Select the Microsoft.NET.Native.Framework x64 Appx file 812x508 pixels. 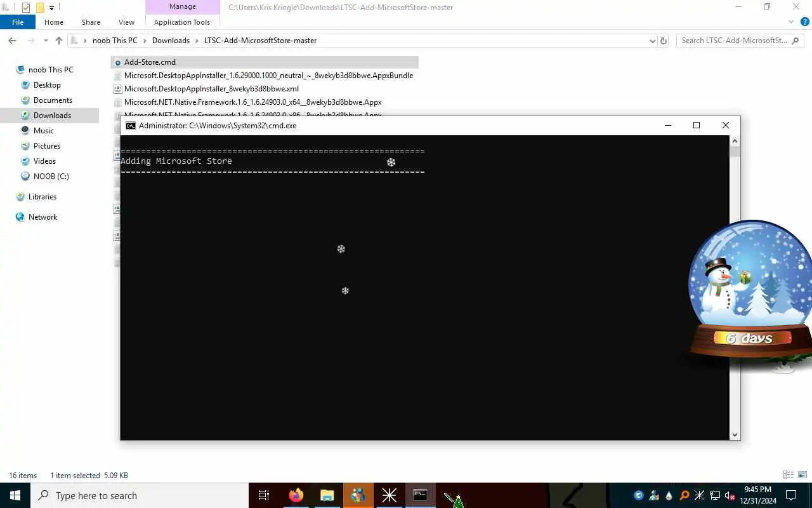pyautogui.click(x=252, y=102)
